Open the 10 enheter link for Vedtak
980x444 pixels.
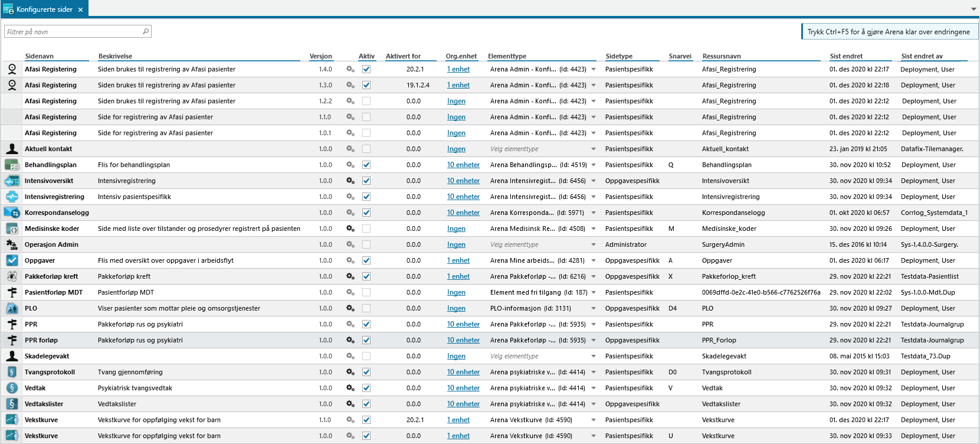click(463, 388)
